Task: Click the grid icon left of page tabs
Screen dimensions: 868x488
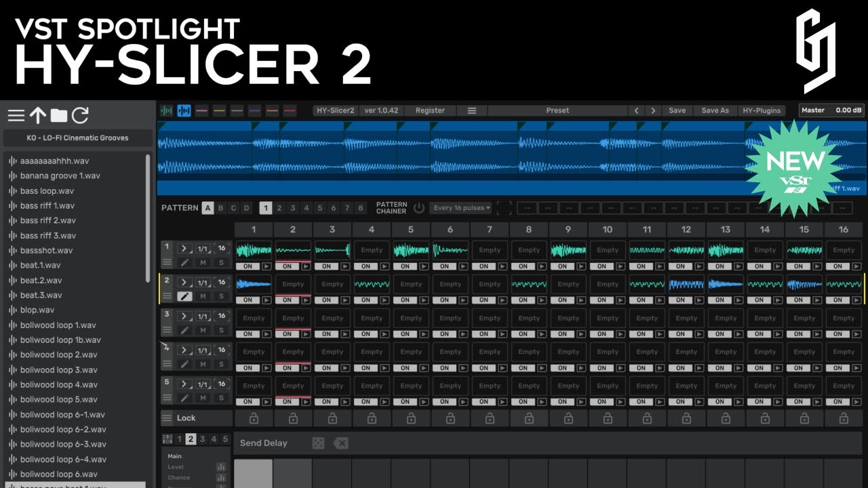Action: click(167, 439)
